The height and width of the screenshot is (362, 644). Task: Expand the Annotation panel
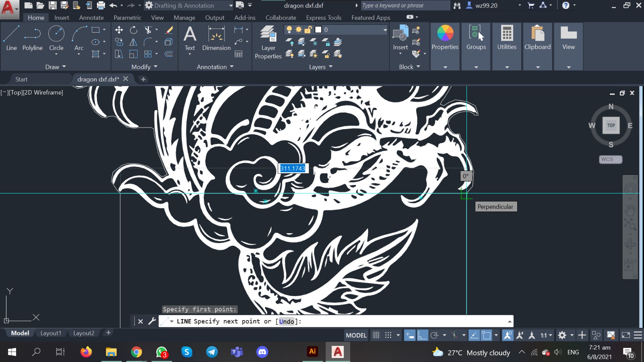point(215,67)
